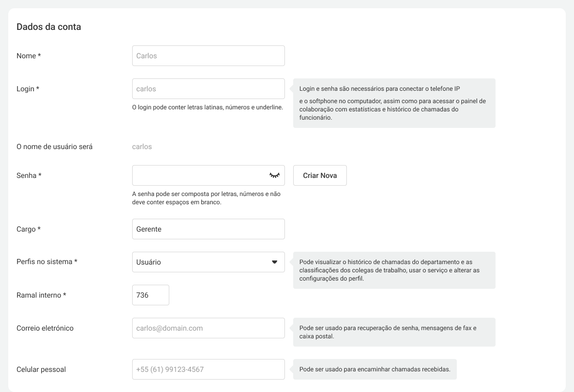Toggle password visibility eye icon
This screenshot has height=392, width=574.
[274, 175]
